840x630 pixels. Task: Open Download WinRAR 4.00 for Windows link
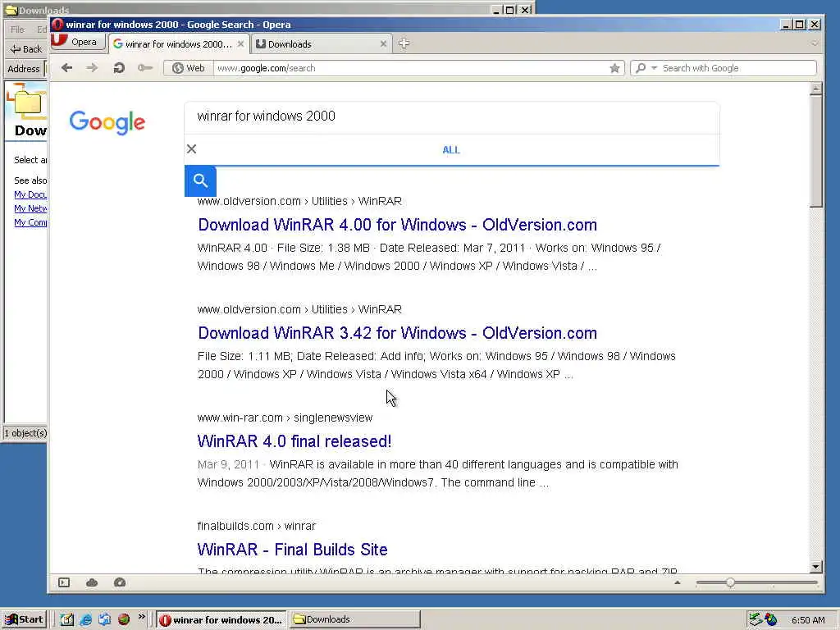(x=398, y=225)
